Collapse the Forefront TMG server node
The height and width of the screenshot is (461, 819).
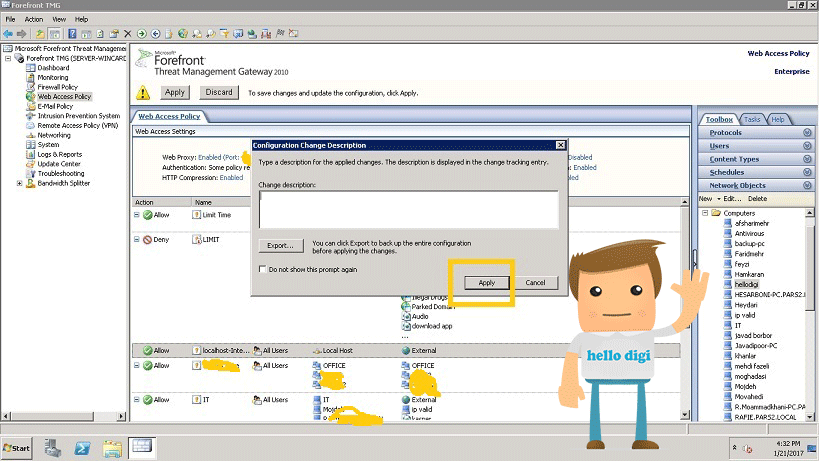pyautogui.click(x=8, y=58)
